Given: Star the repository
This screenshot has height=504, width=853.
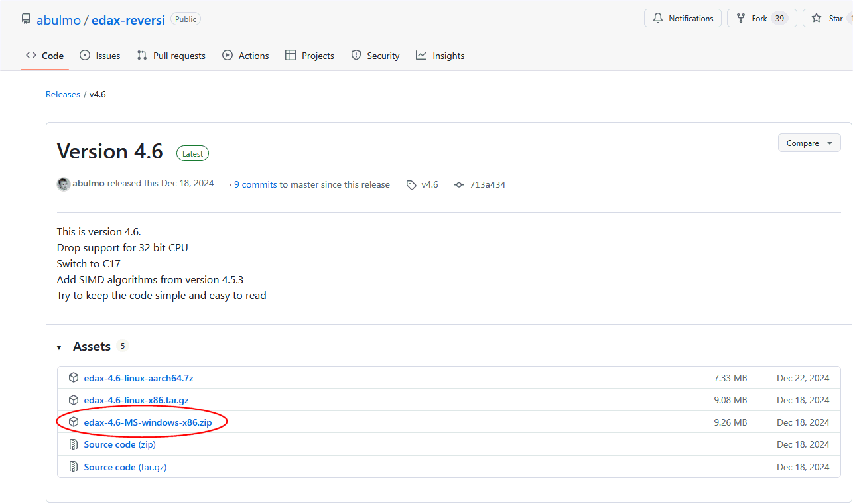Looking at the screenshot, I should click(x=828, y=19).
